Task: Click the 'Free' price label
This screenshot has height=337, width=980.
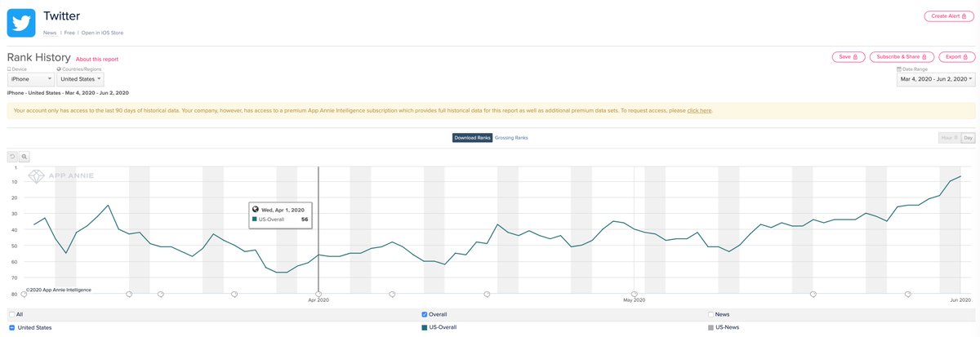Action: 69,33
